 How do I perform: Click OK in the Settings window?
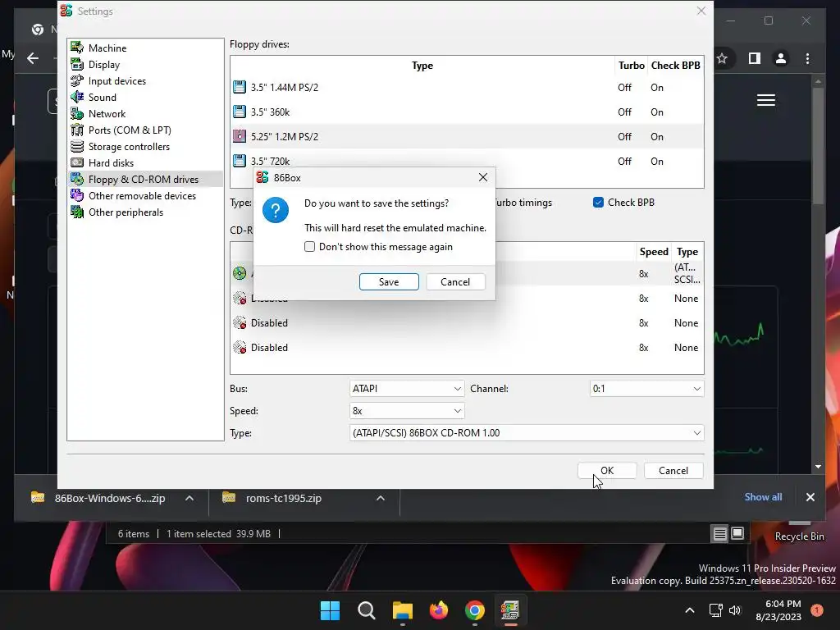(607, 470)
